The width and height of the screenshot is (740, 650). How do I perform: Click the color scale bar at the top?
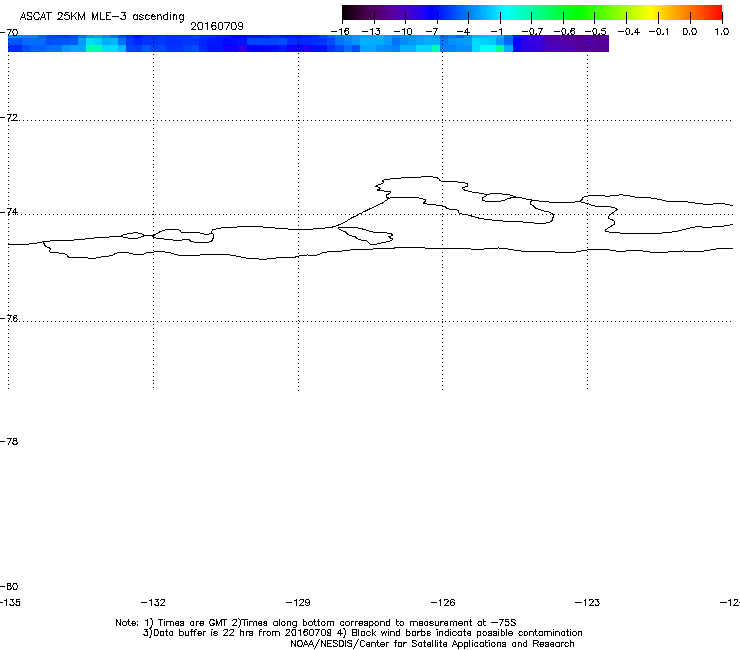coord(532,13)
